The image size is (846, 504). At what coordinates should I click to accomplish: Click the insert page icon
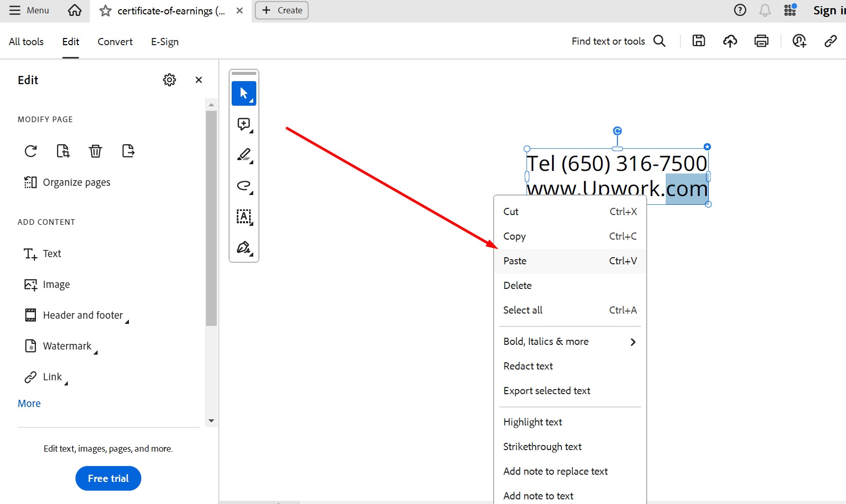63,151
